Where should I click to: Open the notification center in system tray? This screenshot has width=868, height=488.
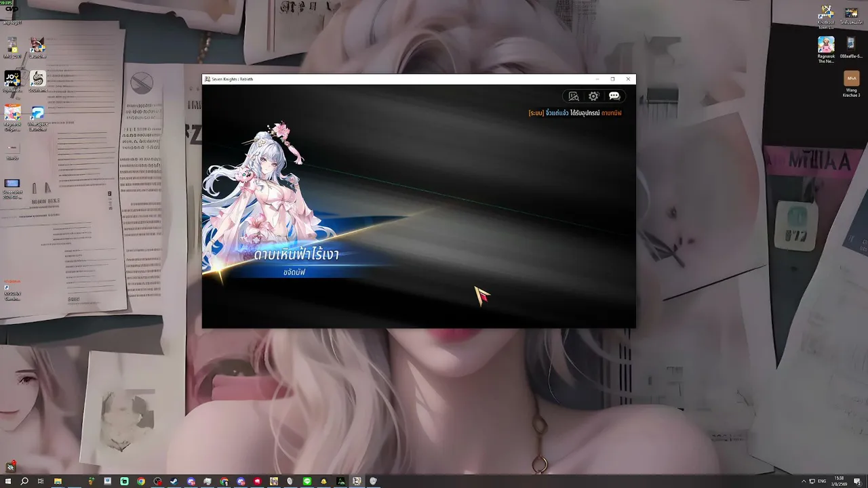(857, 481)
